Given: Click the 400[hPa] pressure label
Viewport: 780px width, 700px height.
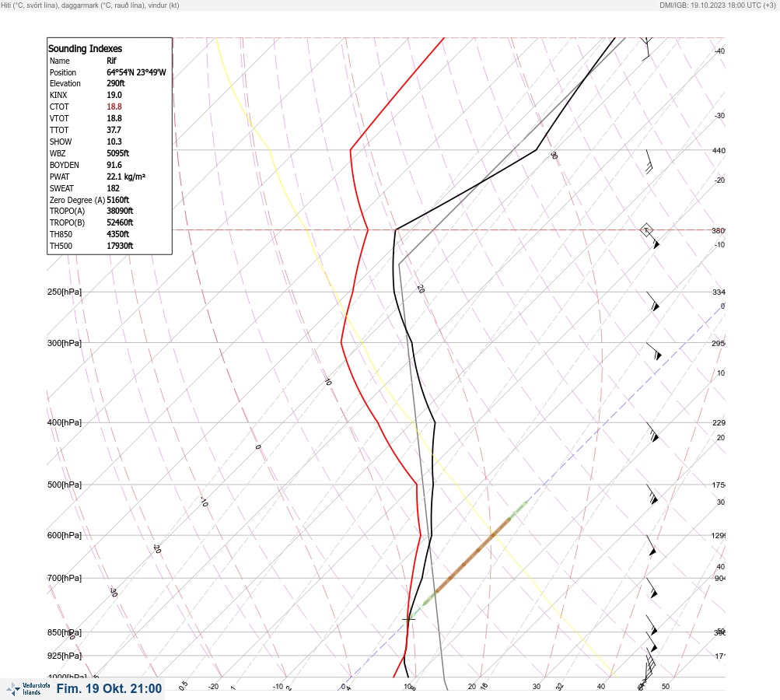Looking at the screenshot, I should pos(65,422).
